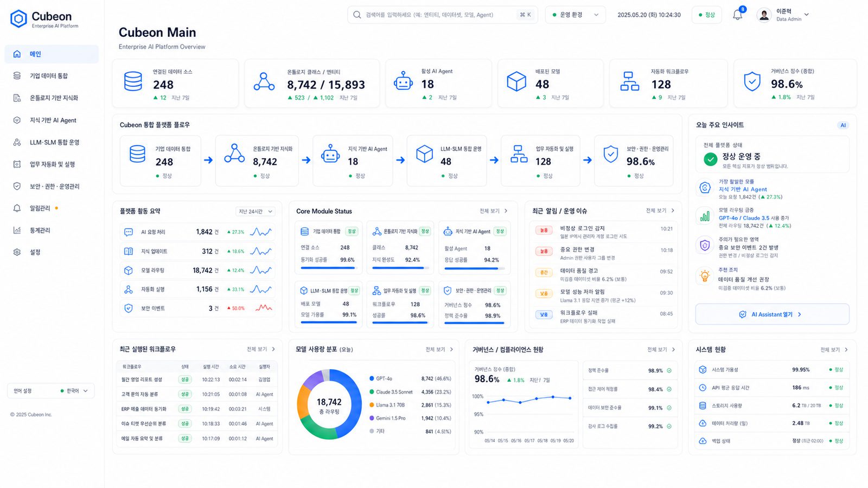
Task: Click the 모델 라우팅 급증 bar chart icon
Action: 705,216
